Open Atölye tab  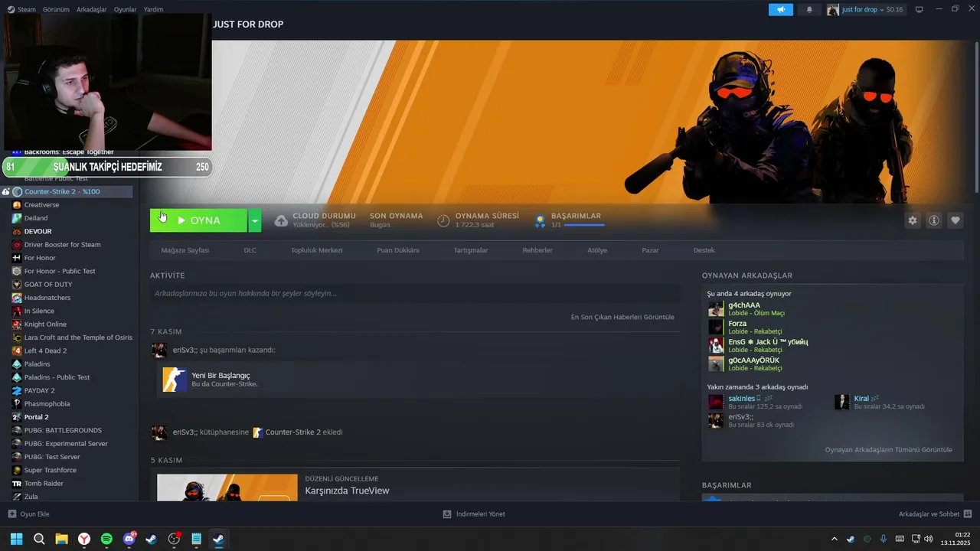(597, 250)
